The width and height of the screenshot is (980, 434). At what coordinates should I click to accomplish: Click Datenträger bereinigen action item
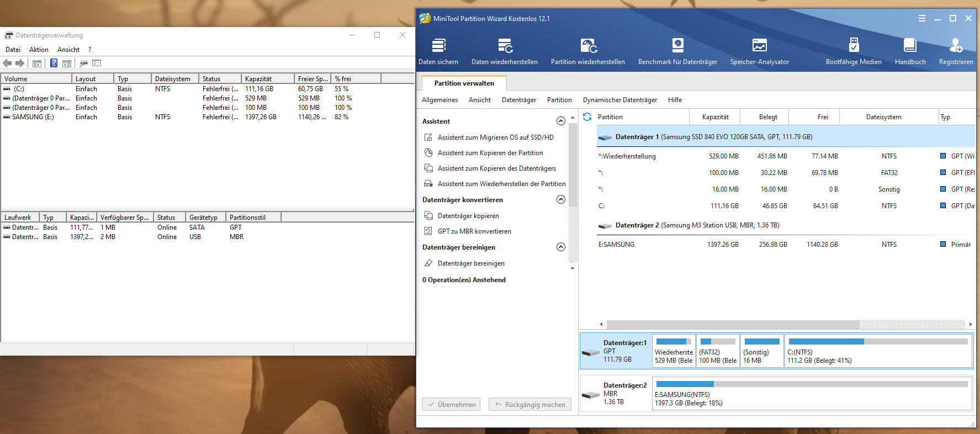click(x=471, y=263)
